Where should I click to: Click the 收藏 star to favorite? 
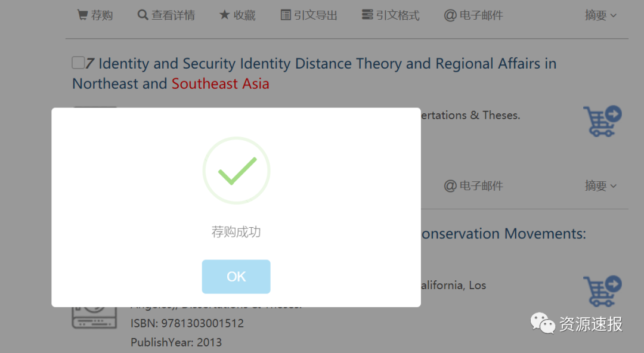[x=224, y=16]
